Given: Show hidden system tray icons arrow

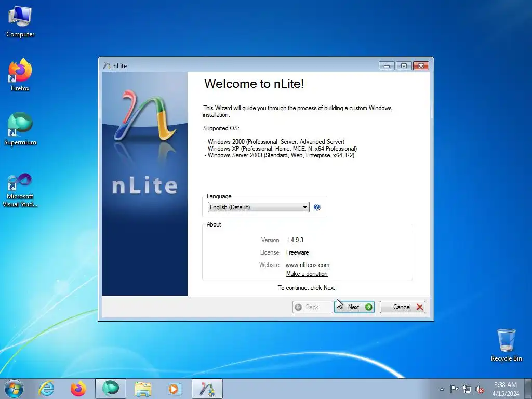Looking at the screenshot, I should [x=442, y=389].
